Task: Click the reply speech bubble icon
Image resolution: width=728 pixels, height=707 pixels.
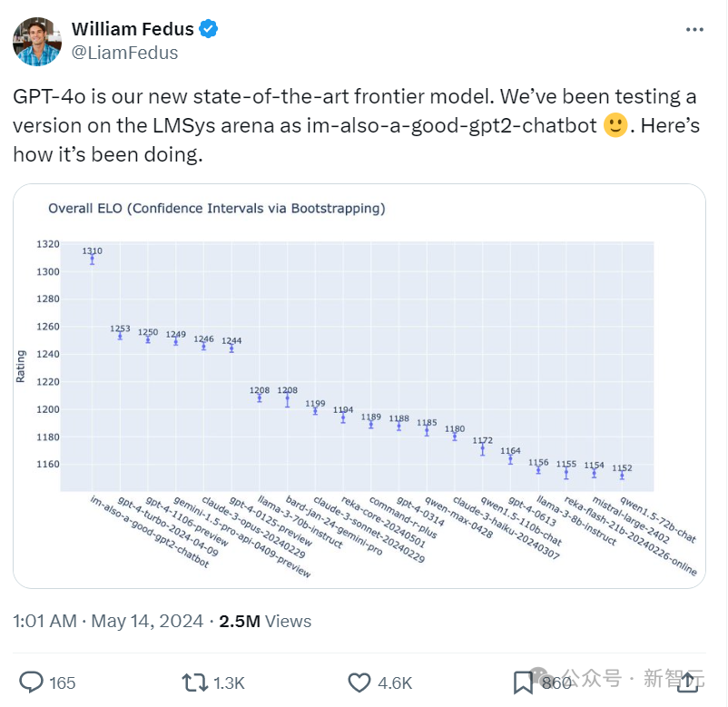Action: click(31, 682)
